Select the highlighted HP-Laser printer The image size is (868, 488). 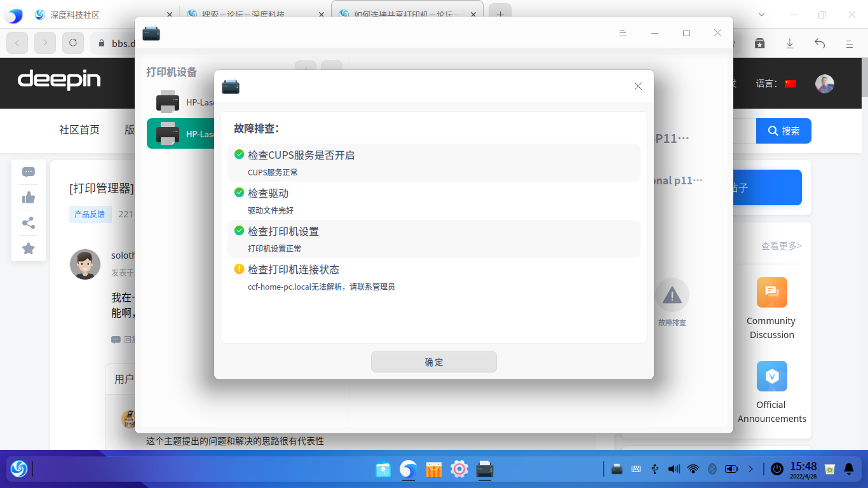tap(184, 133)
